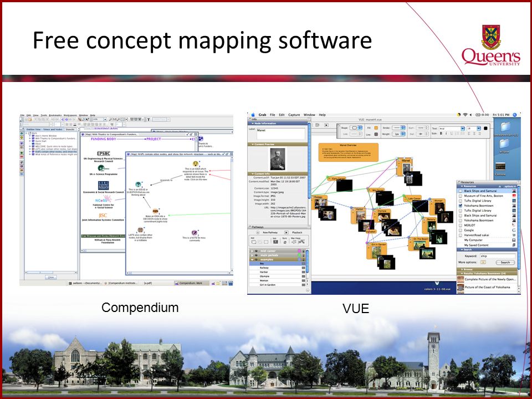Toggle visibility eye of main periods pathway
This screenshot has width=532, height=399.
257,255
